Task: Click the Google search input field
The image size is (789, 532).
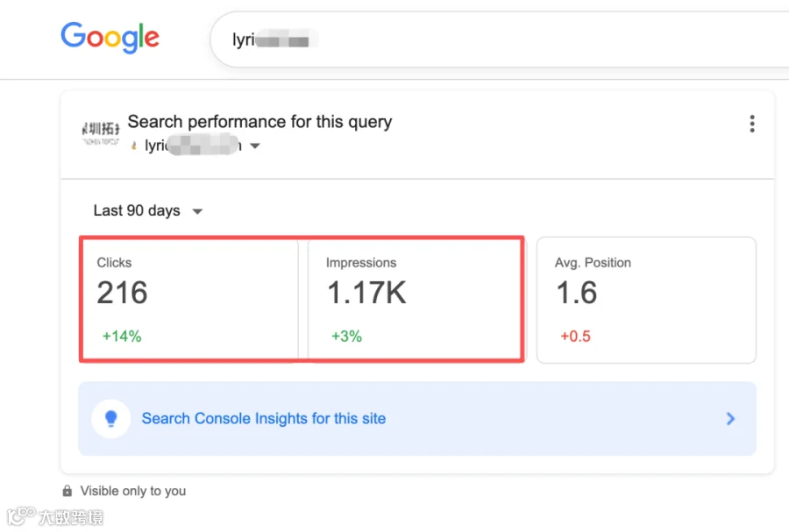Action: pos(500,39)
